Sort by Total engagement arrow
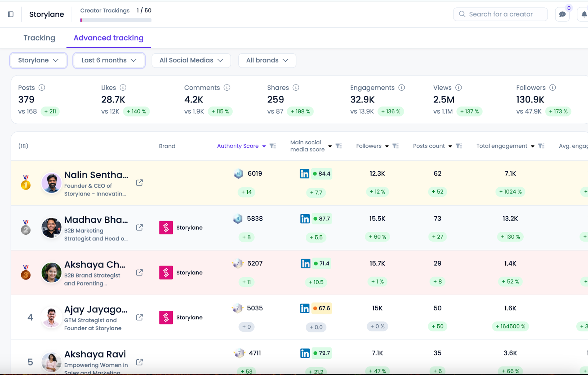 [x=533, y=146]
